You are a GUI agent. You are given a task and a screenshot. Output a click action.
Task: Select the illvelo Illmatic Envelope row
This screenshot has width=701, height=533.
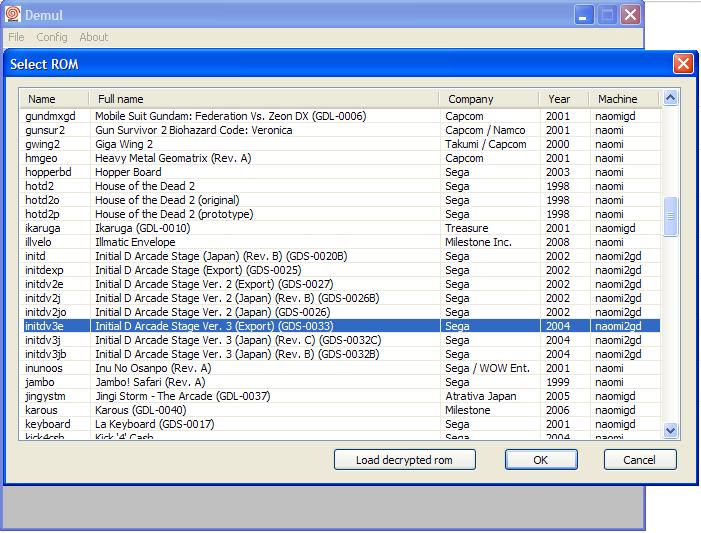point(342,242)
